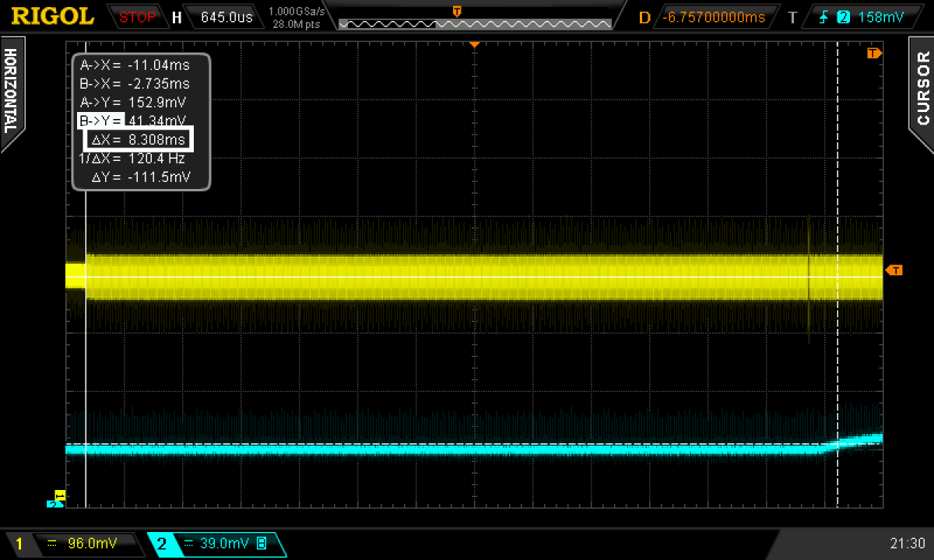
Task: Click the yellow channel 1 ground marker
Action: pyautogui.click(x=58, y=495)
